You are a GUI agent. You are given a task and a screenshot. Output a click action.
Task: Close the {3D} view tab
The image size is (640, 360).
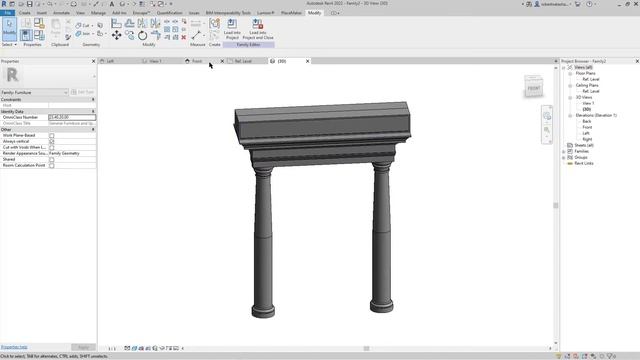click(307, 61)
